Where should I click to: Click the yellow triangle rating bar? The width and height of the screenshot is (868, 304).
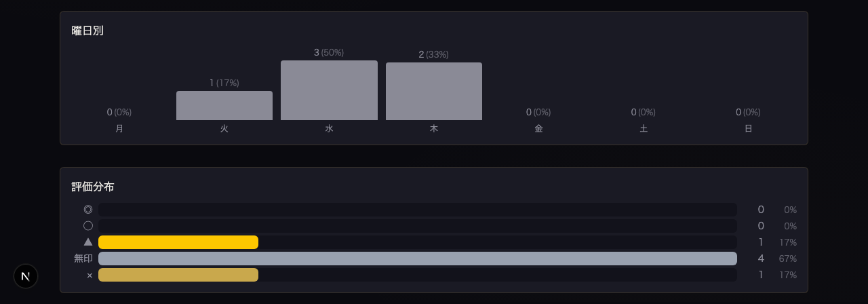click(x=178, y=242)
